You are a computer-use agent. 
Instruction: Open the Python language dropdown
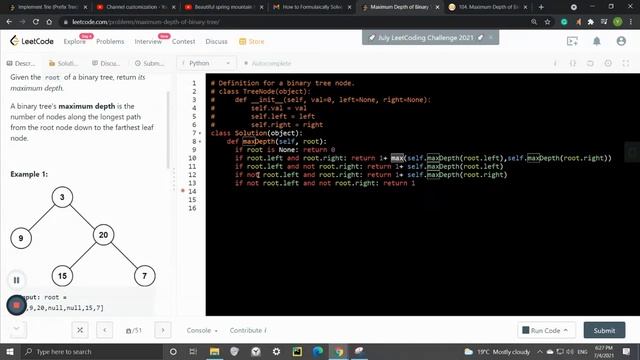pyautogui.click(x=206, y=63)
